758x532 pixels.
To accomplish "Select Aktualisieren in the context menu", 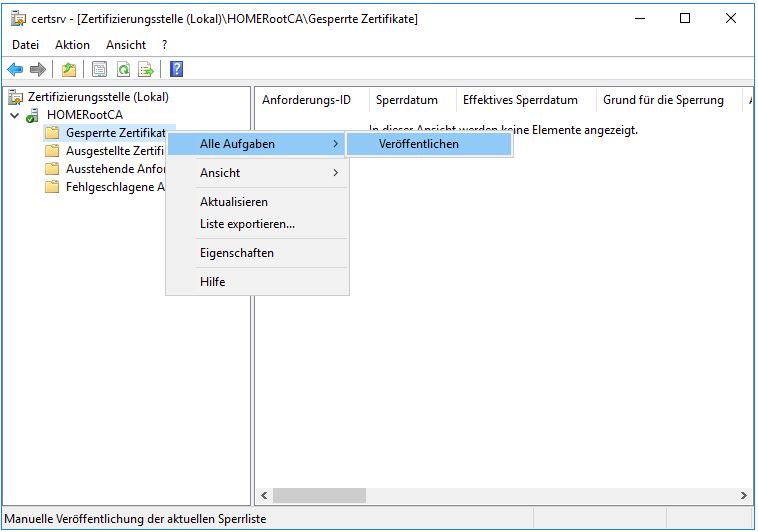I will pos(234,202).
